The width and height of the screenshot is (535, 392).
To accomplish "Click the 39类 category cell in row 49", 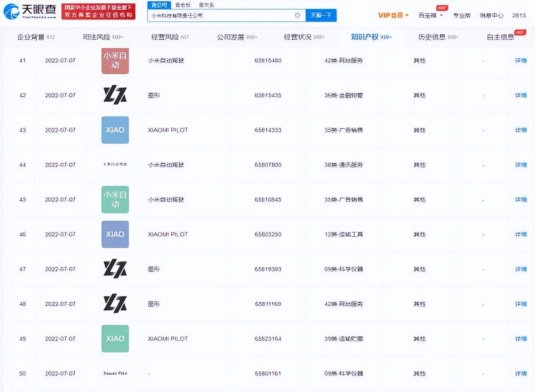I will (x=343, y=339).
